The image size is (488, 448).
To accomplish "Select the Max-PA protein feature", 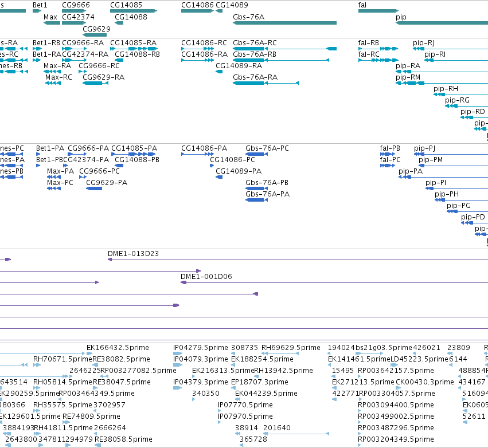I will 54,177.
